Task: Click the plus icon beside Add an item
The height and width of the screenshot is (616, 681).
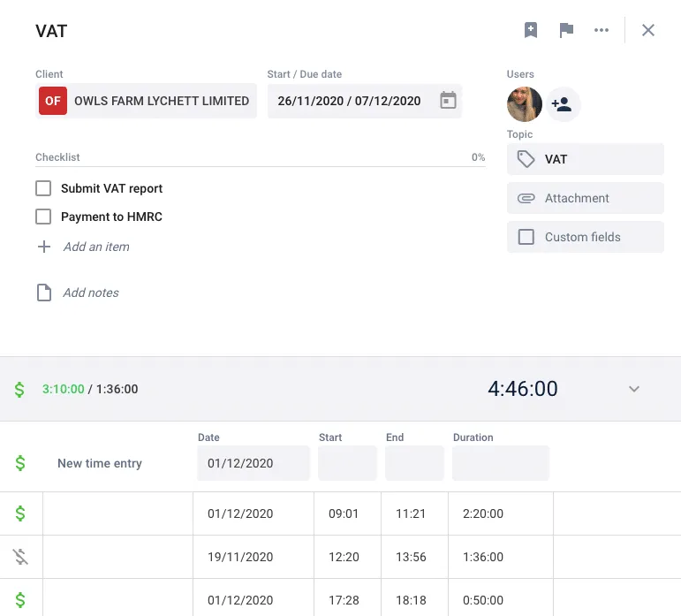Action: [x=44, y=247]
